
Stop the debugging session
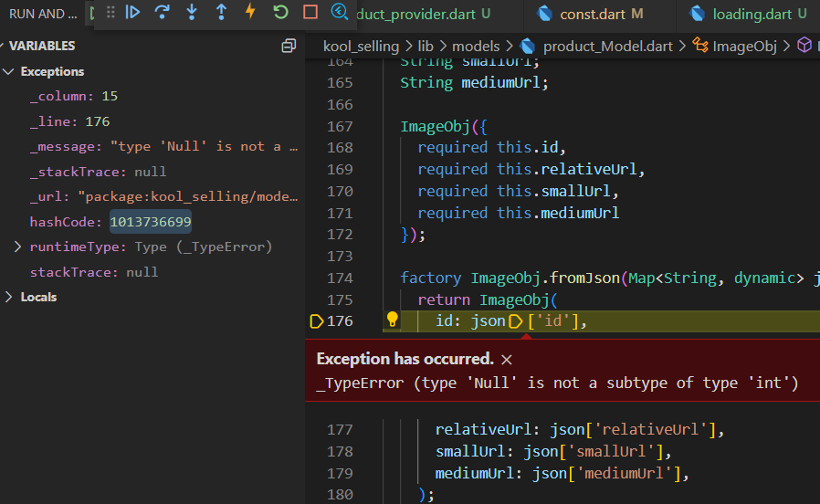[310, 12]
